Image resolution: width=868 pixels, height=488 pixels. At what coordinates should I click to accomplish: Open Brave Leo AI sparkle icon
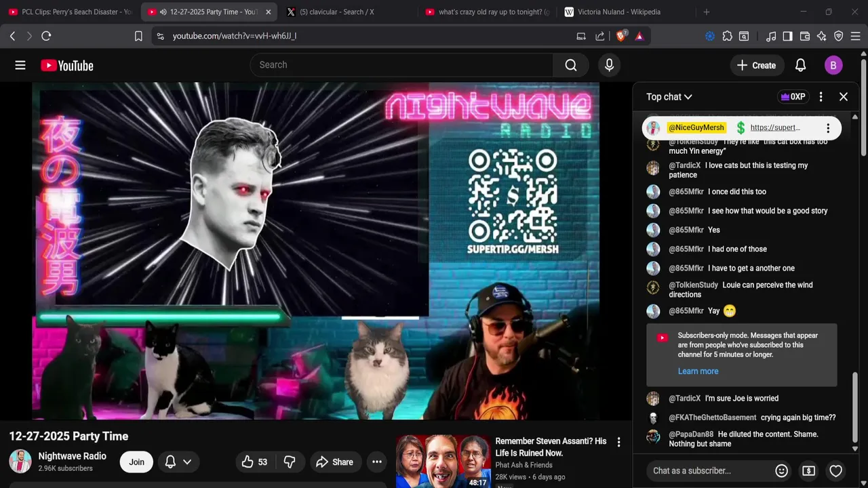tap(822, 36)
